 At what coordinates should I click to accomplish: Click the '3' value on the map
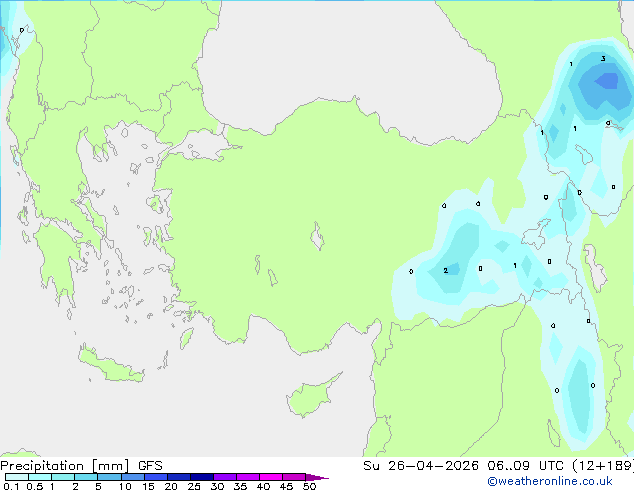coord(603,59)
